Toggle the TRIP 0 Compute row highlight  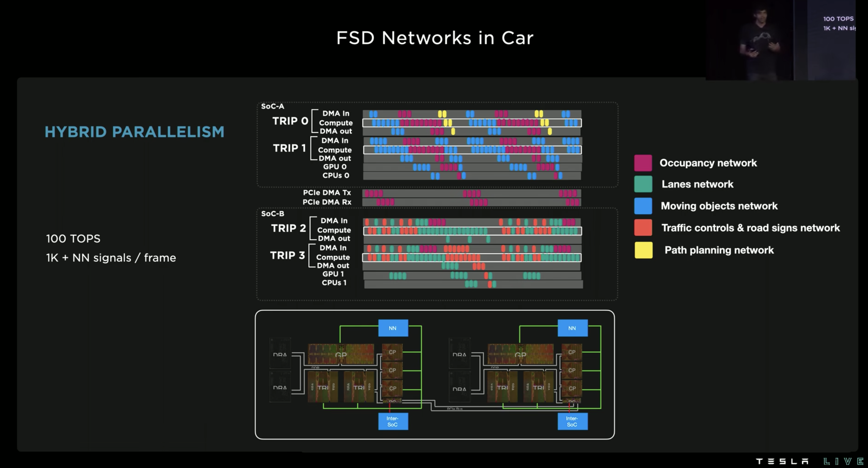472,123
